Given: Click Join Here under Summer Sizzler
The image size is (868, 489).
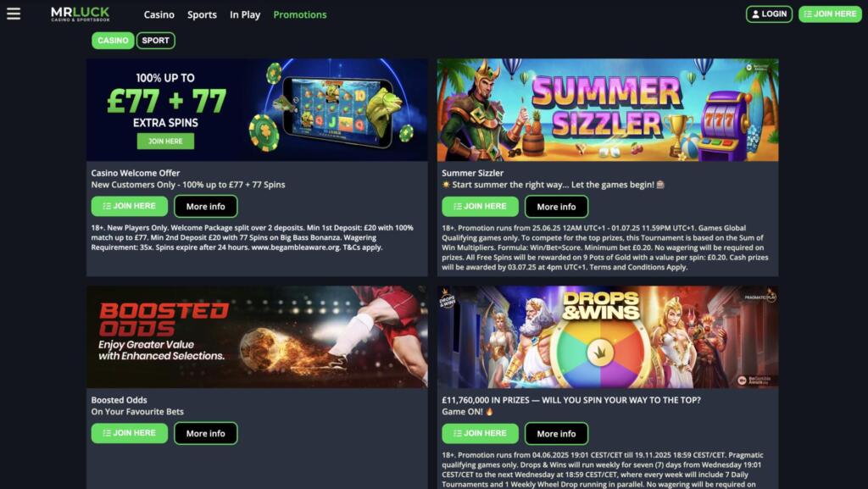Looking at the screenshot, I should [480, 206].
